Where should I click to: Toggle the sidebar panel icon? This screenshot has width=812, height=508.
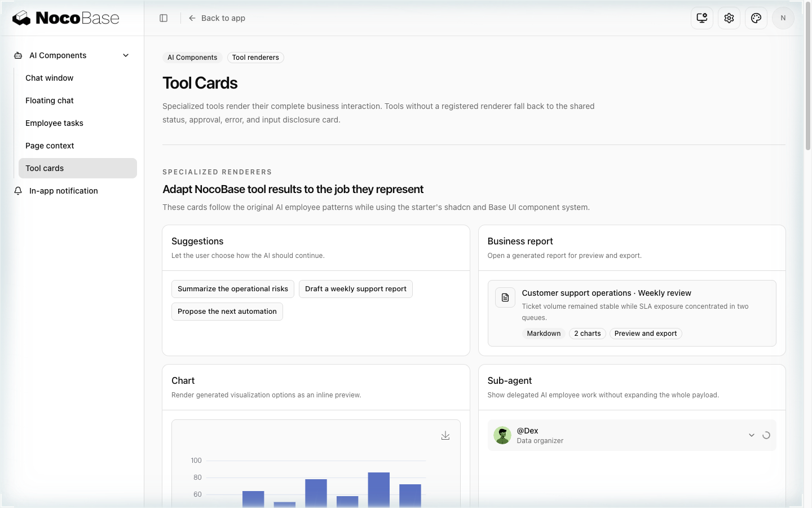164,18
